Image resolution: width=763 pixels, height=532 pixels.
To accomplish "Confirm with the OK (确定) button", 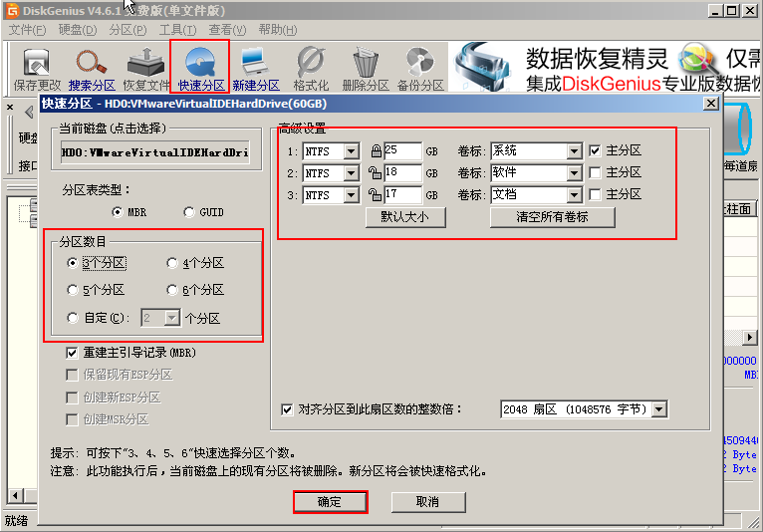I will pos(330,502).
